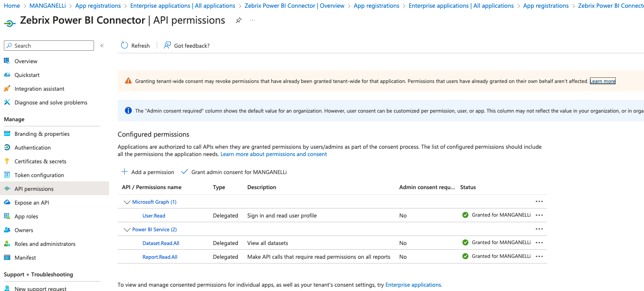The image size is (644, 291).
Task: Open more options for Dataset.Read.All row
Action: (x=539, y=243)
